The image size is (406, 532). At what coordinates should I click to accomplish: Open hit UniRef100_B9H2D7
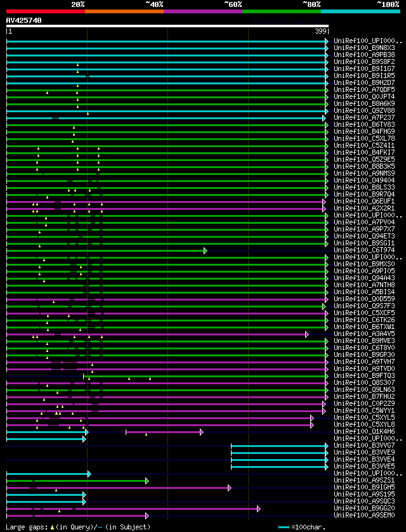tap(364, 83)
